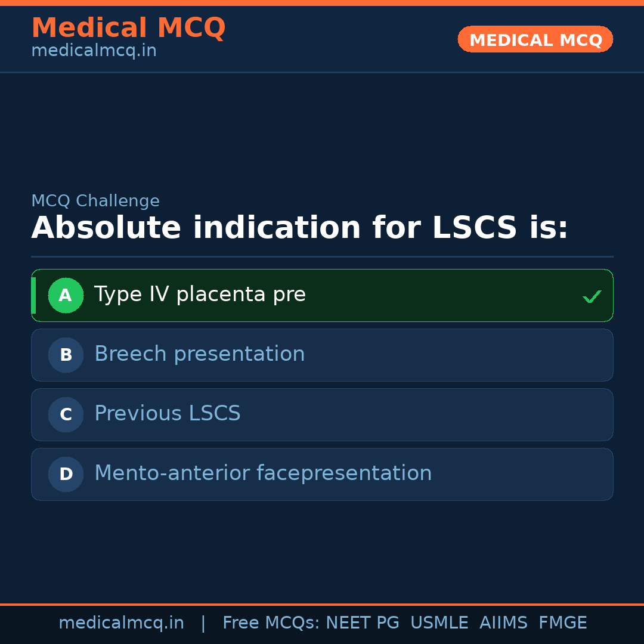Click the green checkmark icon
This screenshot has width=644, height=644.
click(x=592, y=296)
